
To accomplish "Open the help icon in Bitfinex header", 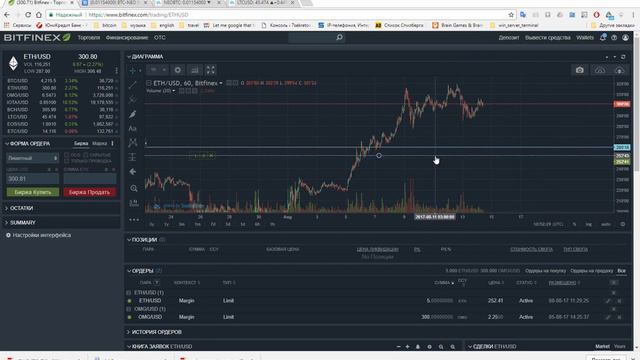I will point(614,38).
